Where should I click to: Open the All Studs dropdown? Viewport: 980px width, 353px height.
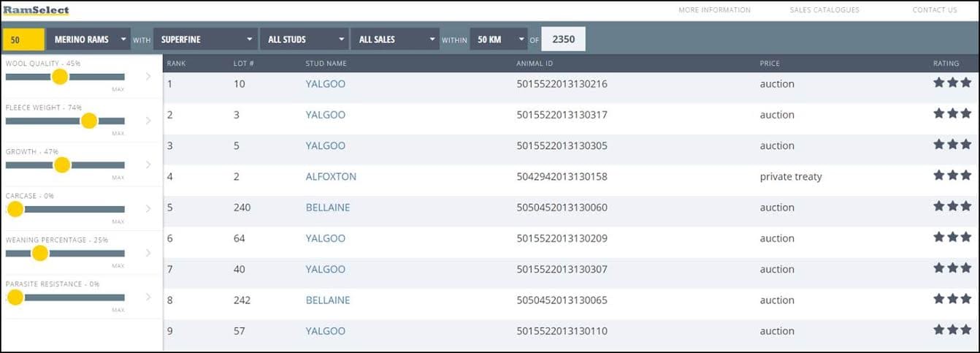point(305,39)
